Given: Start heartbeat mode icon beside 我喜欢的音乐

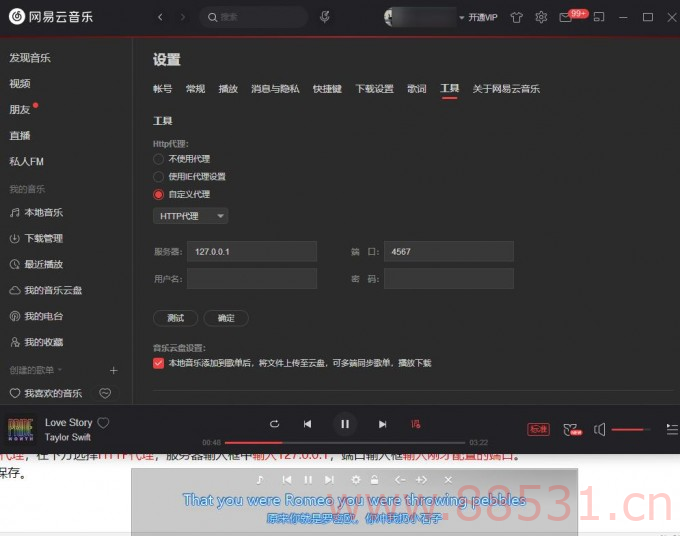Looking at the screenshot, I should tap(105, 393).
